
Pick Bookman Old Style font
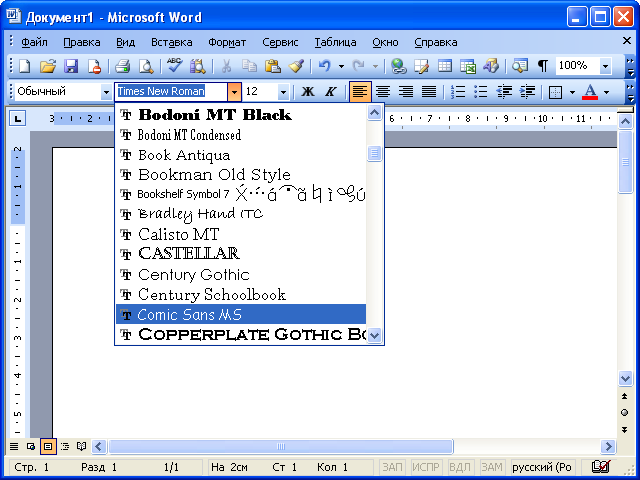(241, 174)
